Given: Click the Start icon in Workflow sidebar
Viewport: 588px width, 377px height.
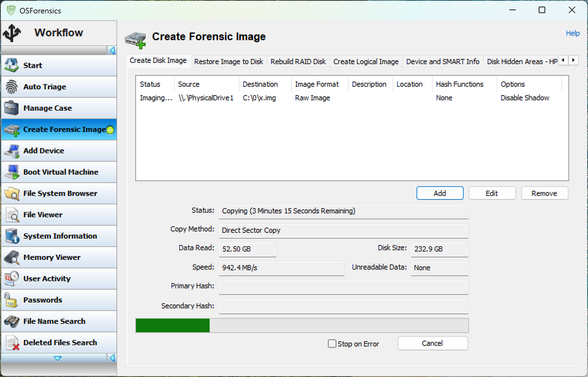Looking at the screenshot, I should pos(12,65).
